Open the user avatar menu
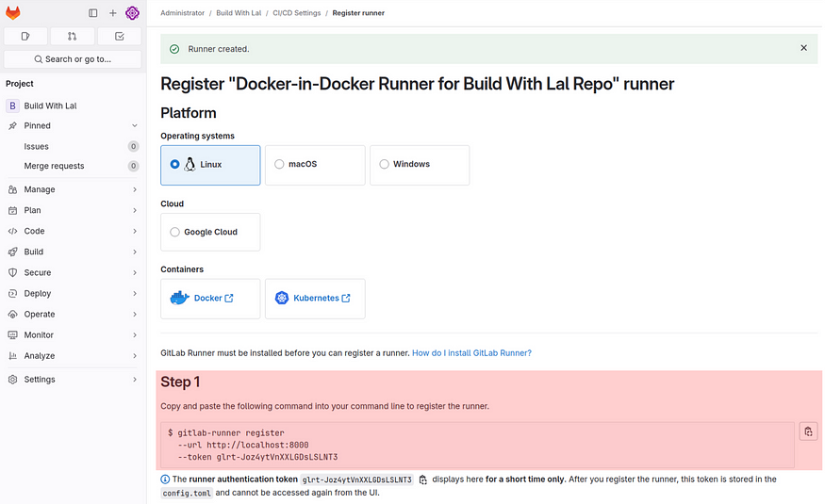The image size is (825, 504). coord(133,12)
